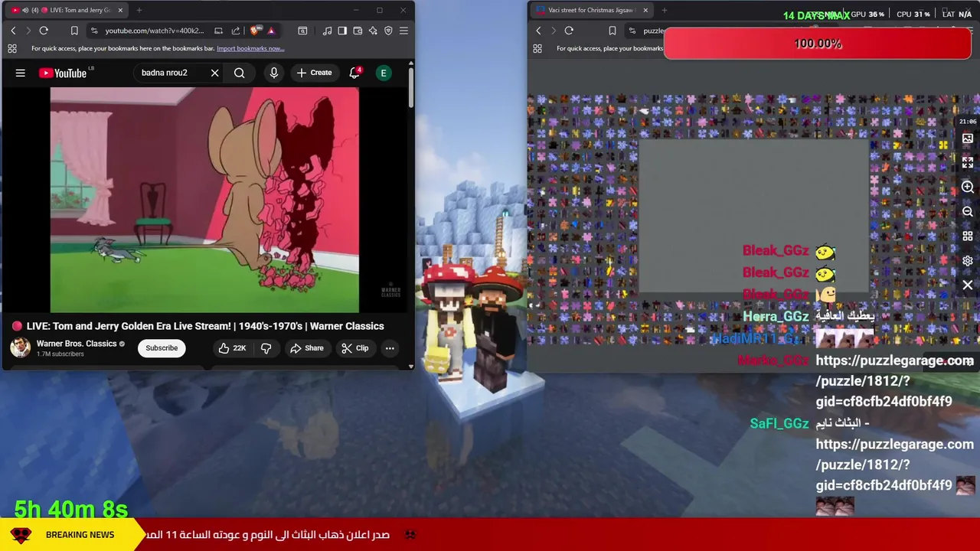Click the 5h 40m 8s timer text
This screenshot has width=980, height=551.
[x=71, y=509]
